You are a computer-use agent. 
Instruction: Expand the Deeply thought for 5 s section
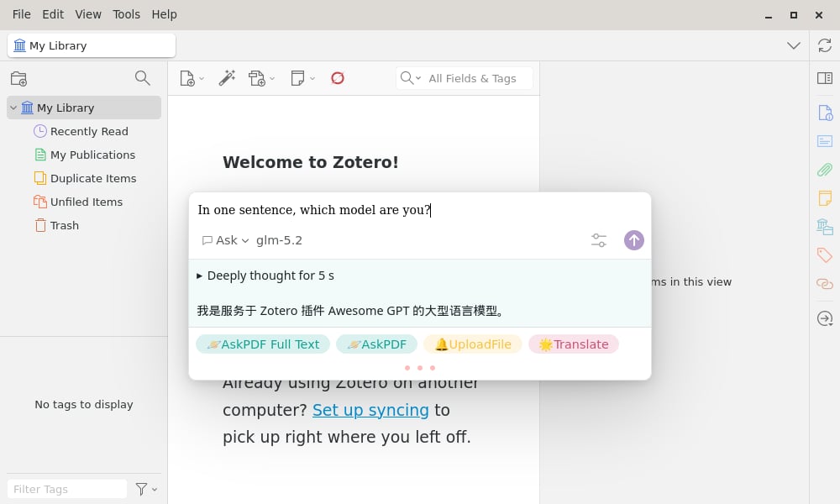[265, 276]
